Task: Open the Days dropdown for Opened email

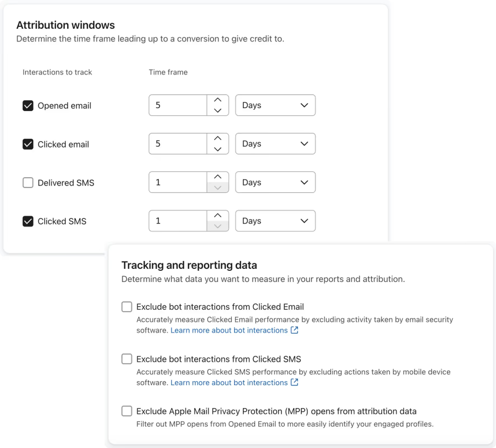Action: point(275,105)
